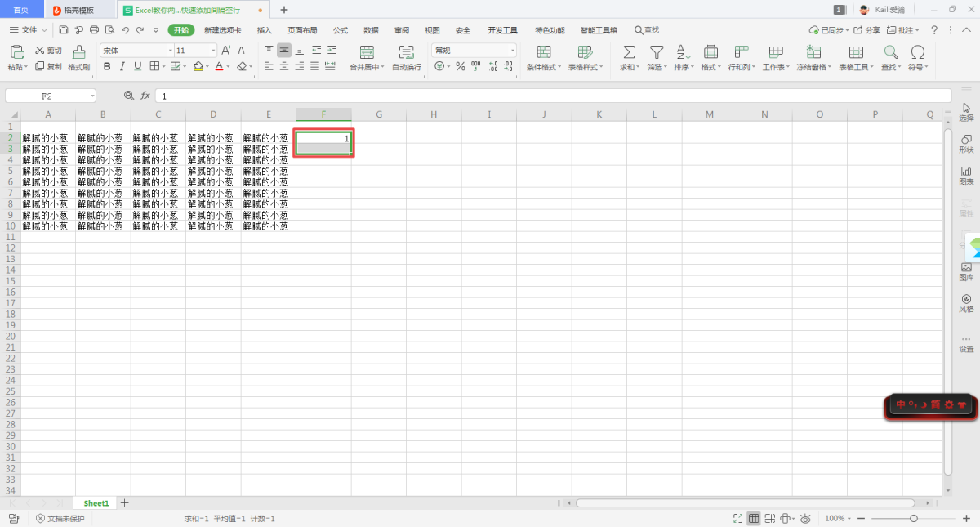The image size is (980, 527).
Task: Open Freeze Panes (冻结窗格) tool
Action: coord(813,52)
